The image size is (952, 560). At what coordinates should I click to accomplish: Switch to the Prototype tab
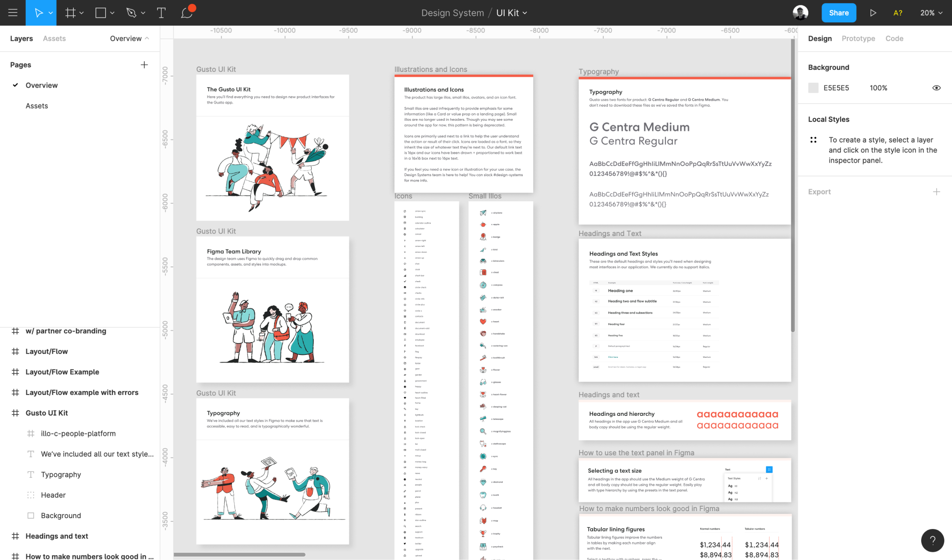[x=858, y=39]
